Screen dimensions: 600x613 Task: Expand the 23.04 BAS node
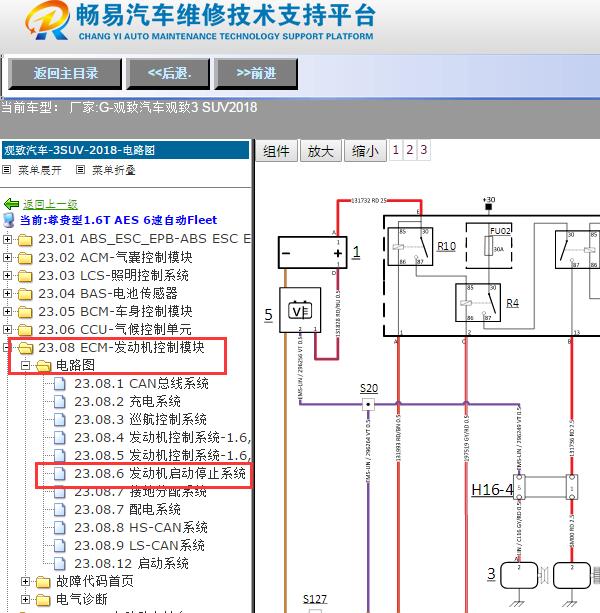(7, 293)
